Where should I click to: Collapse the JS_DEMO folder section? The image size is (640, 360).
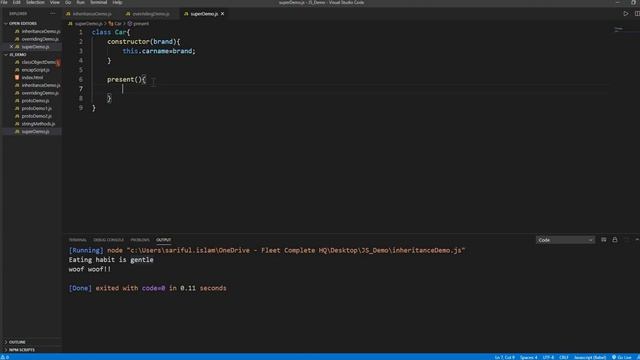tap(18, 54)
